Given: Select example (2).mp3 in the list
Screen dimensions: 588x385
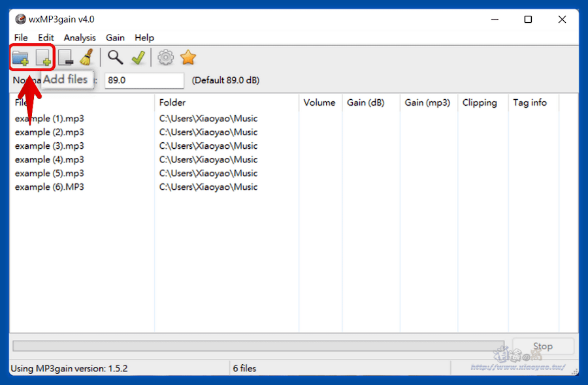Looking at the screenshot, I should coord(50,132).
